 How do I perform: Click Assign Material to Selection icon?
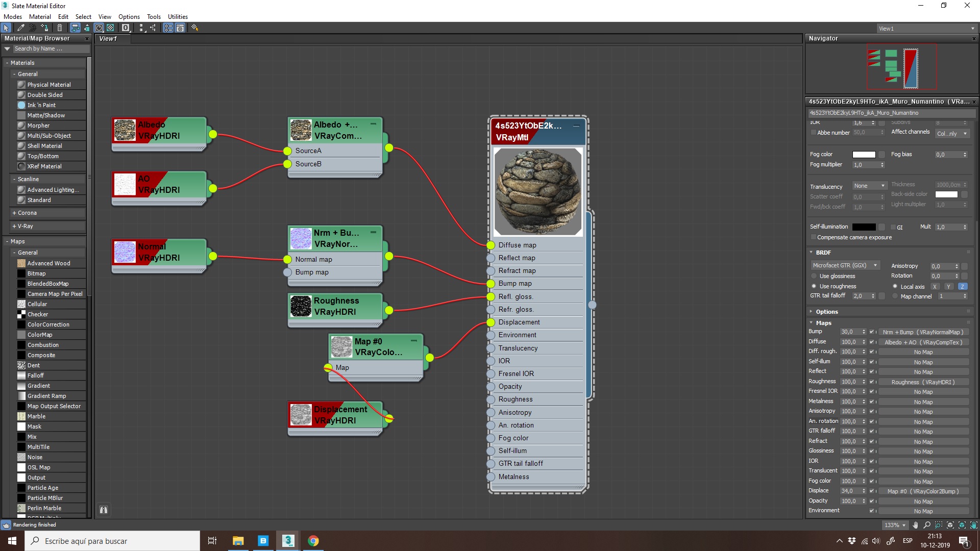tap(45, 28)
